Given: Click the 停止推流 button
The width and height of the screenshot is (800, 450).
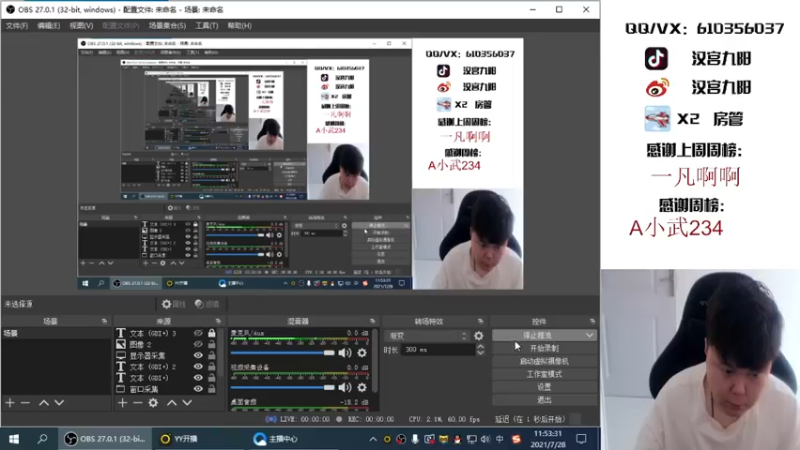Looking at the screenshot, I should pyautogui.click(x=538, y=335).
